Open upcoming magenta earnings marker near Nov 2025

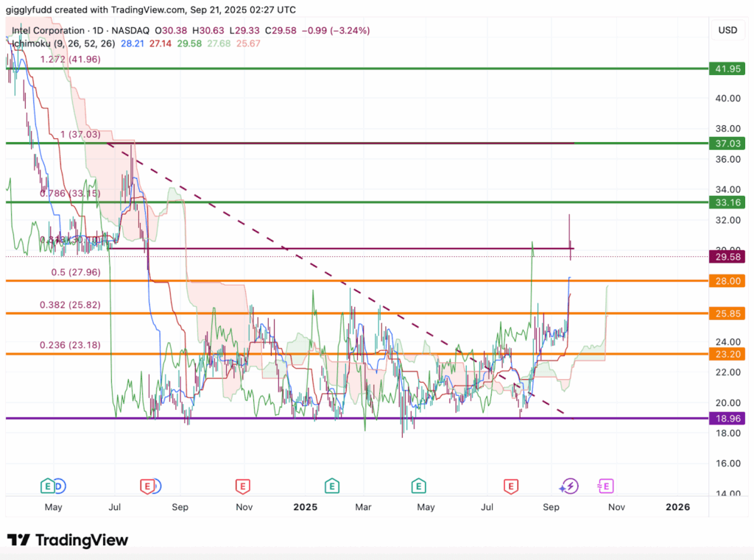coord(606,486)
